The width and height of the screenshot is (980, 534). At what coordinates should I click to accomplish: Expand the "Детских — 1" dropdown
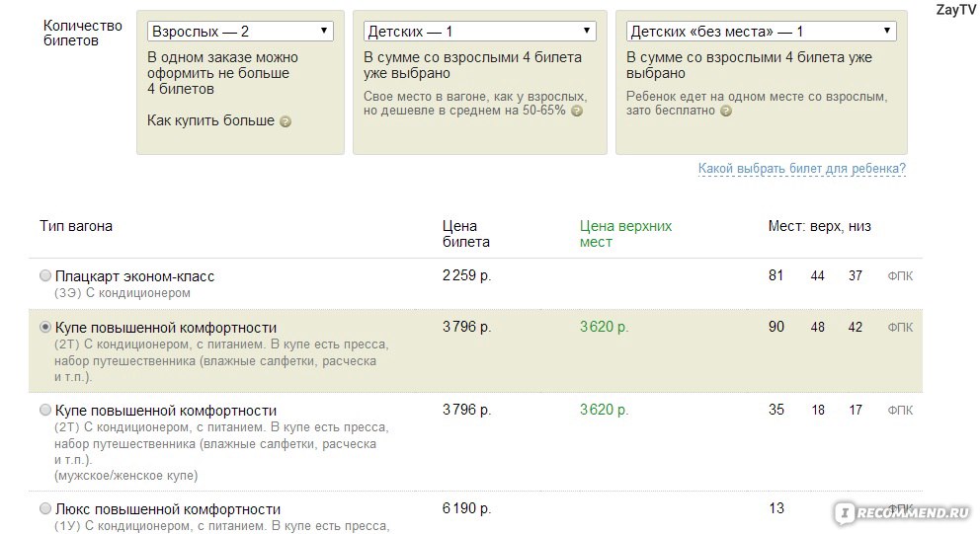click(x=479, y=32)
